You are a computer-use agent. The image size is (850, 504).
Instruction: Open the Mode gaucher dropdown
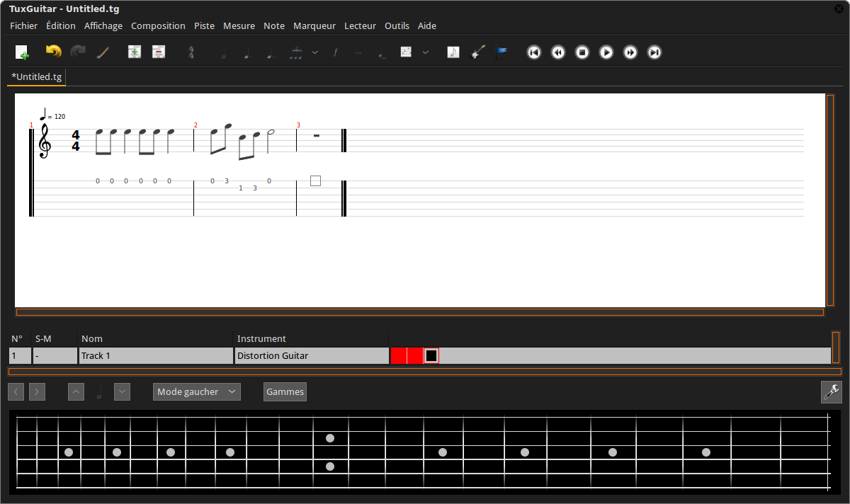tap(197, 391)
